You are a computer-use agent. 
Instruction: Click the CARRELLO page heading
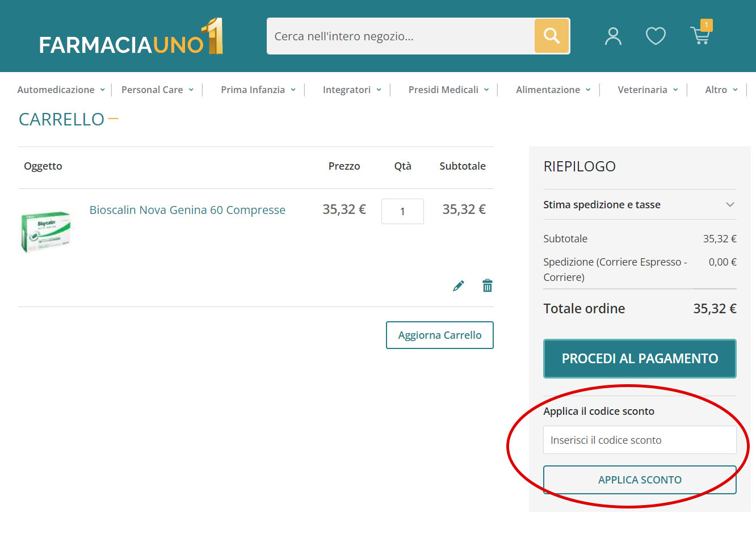(61, 119)
